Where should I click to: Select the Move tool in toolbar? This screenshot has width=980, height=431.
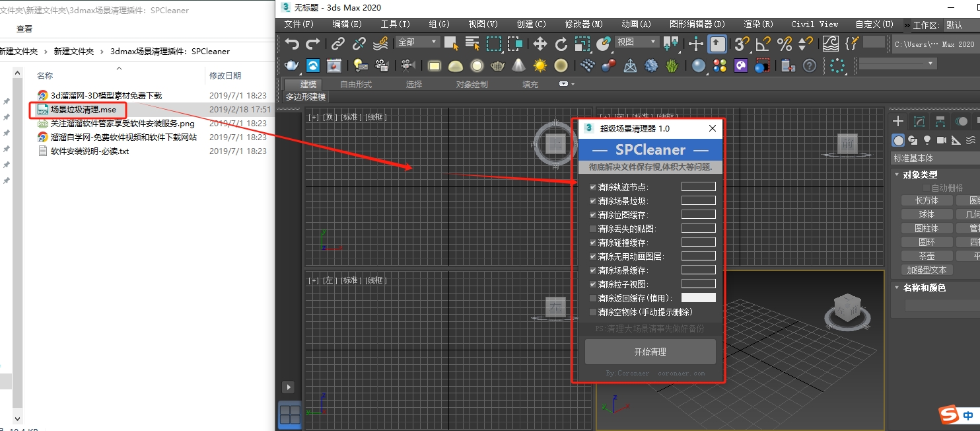pos(540,44)
